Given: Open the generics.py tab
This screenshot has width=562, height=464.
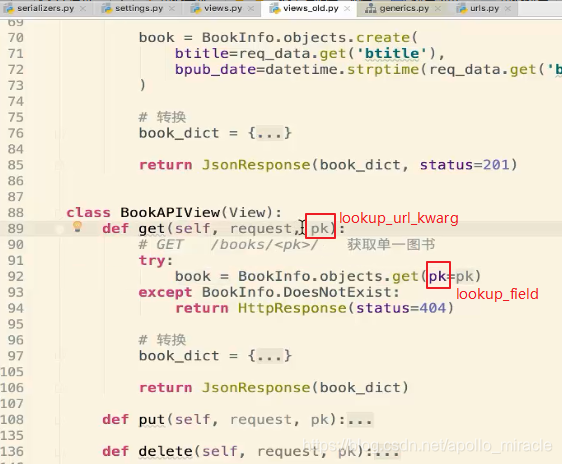Looking at the screenshot, I should coord(404,8).
